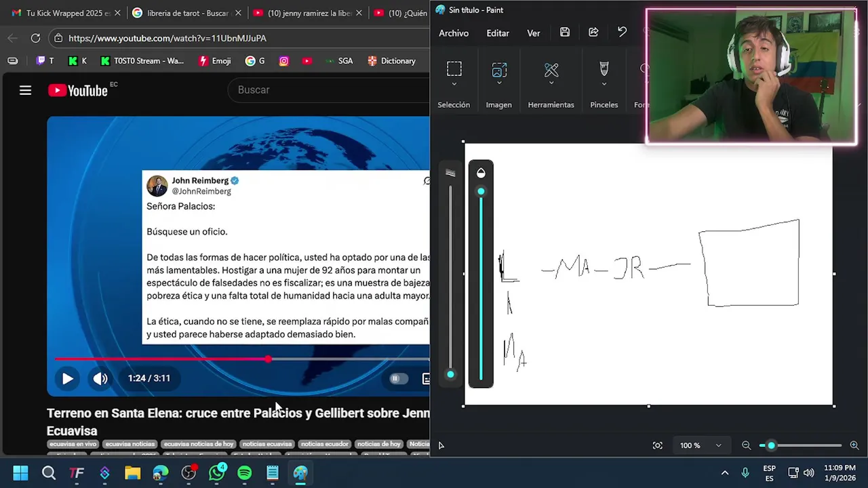Seek on the YouTube progress bar

(x=242, y=359)
